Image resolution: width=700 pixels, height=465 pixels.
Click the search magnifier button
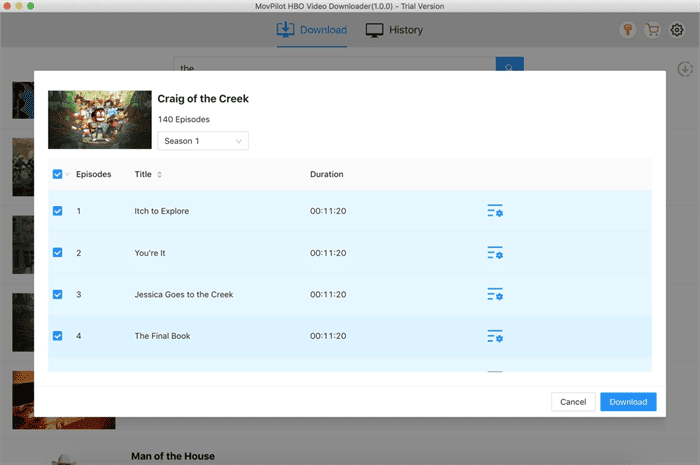pyautogui.click(x=509, y=68)
